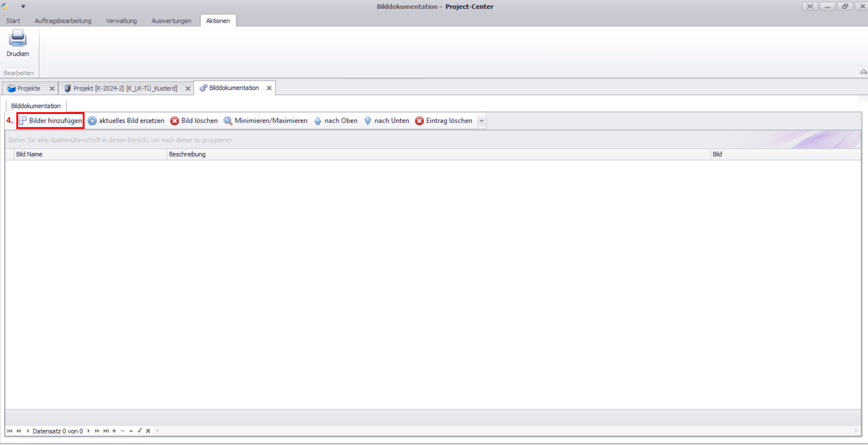Viewport: 868px width, 445px height.
Task: Open the Auswertungen ribbon tab
Action: tap(171, 21)
